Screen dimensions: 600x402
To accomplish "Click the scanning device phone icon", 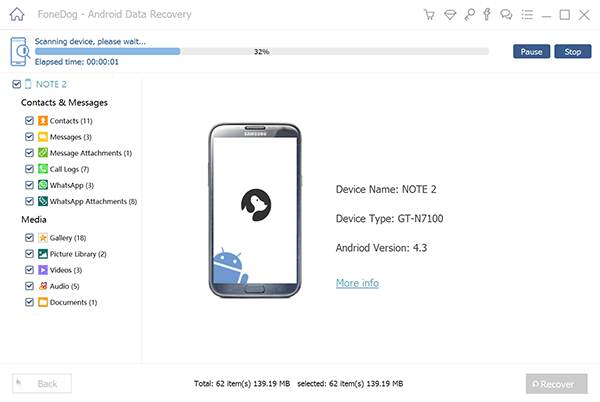I will (x=19, y=51).
